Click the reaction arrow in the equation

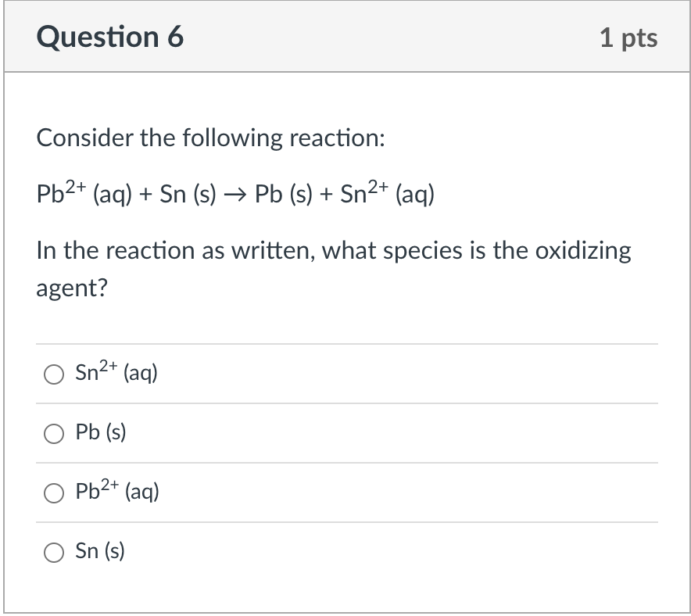235,195
